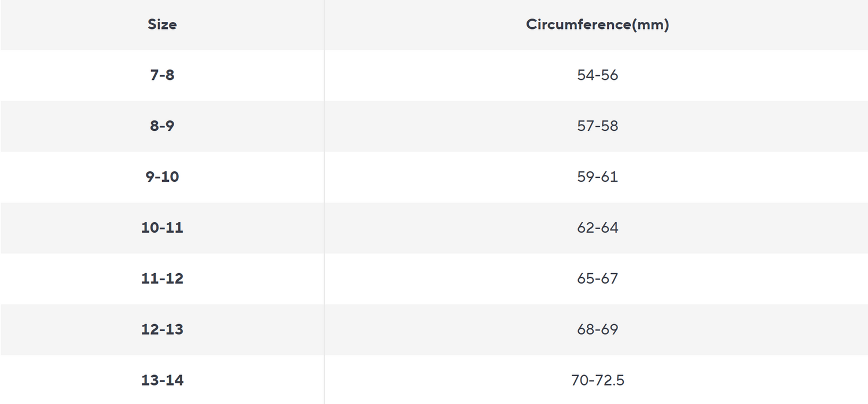Select the 12-13 size cell
This screenshot has height=404, width=868.
(162, 330)
